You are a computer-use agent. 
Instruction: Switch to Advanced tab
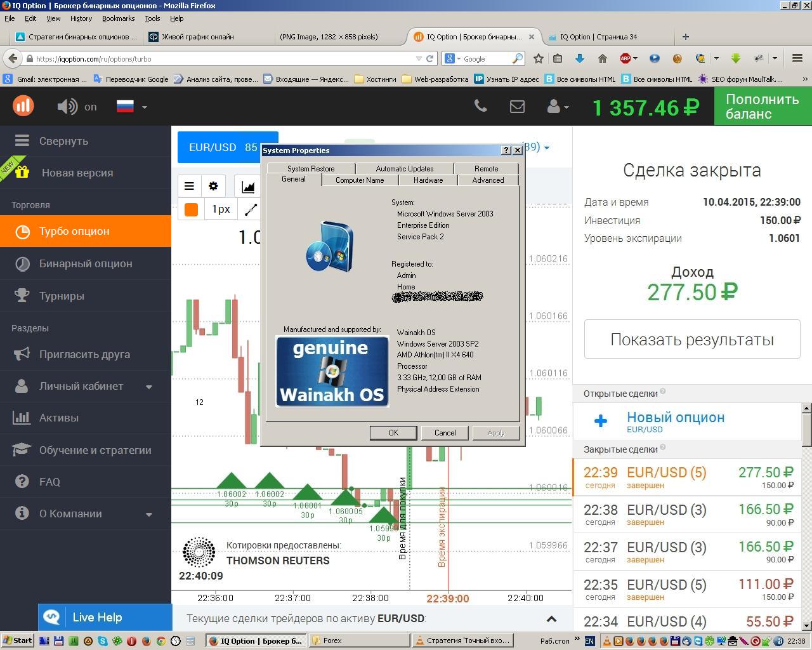coord(488,180)
